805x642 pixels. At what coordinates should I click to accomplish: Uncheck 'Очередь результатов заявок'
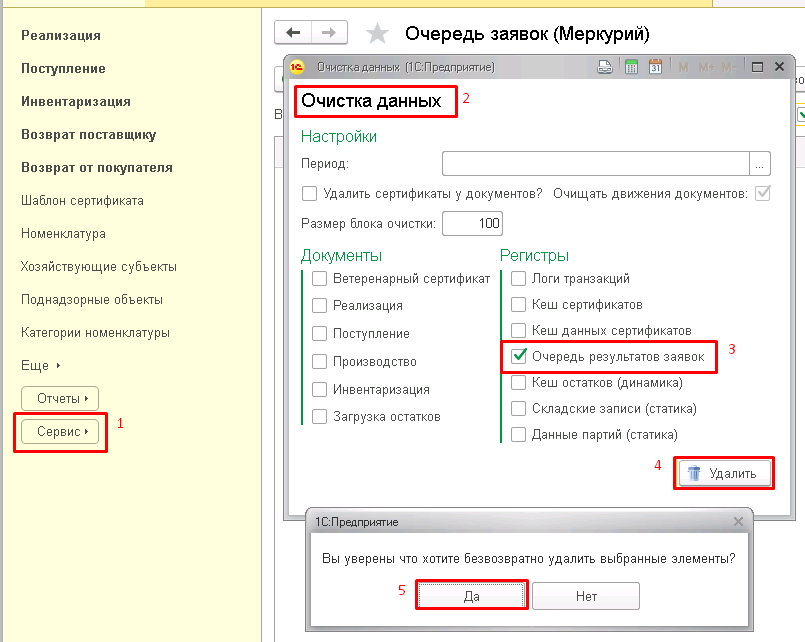[519, 356]
